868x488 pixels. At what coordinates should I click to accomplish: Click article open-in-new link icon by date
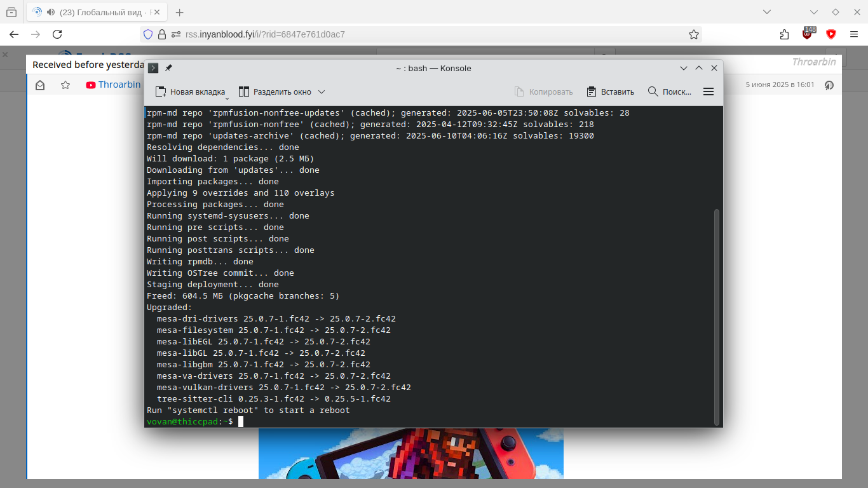click(x=829, y=85)
